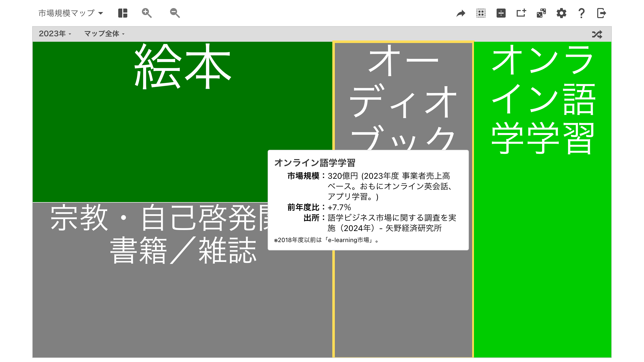The height and width of the screenshot is (362, 644).
Task: Open the 市場規模マップ dropdown menu
Action: point(71,13)
